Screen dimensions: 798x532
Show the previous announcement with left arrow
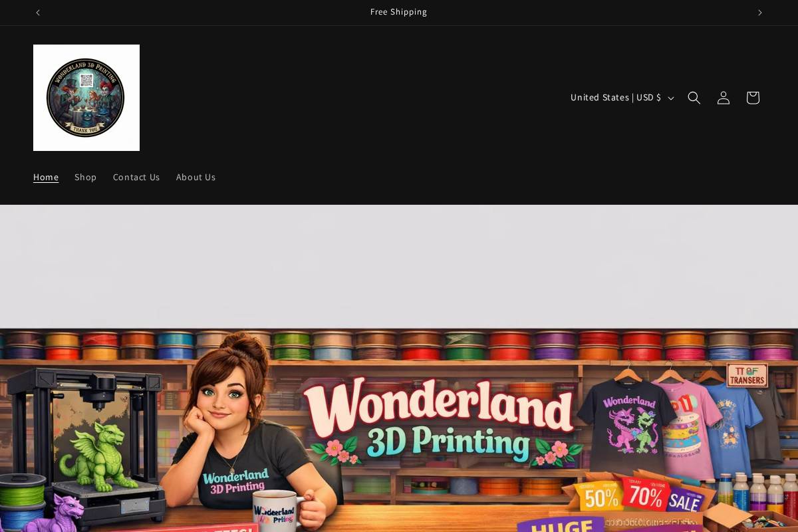38,12
